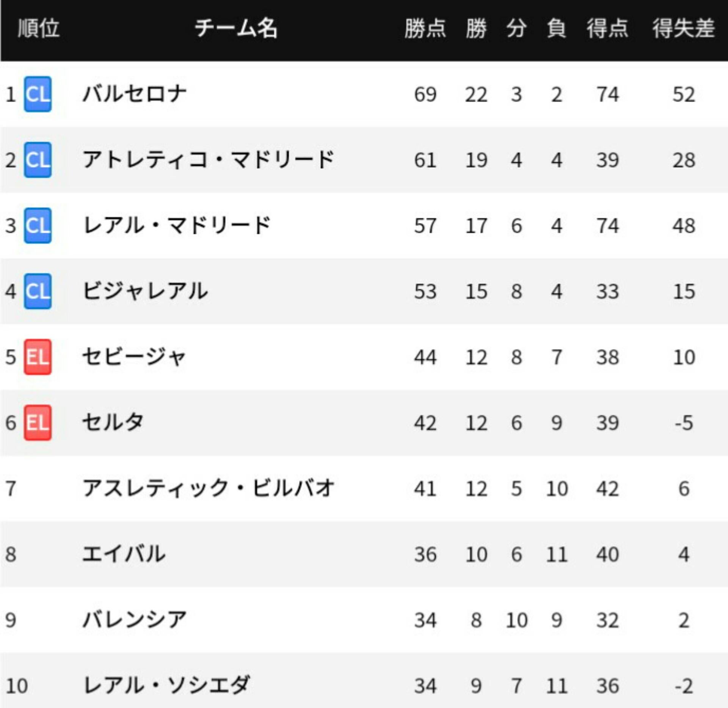Viewport: 728px width, 708px height.
Task: Select team ビジャレアル
Action: pyautogui.click(x=145, y=291)
